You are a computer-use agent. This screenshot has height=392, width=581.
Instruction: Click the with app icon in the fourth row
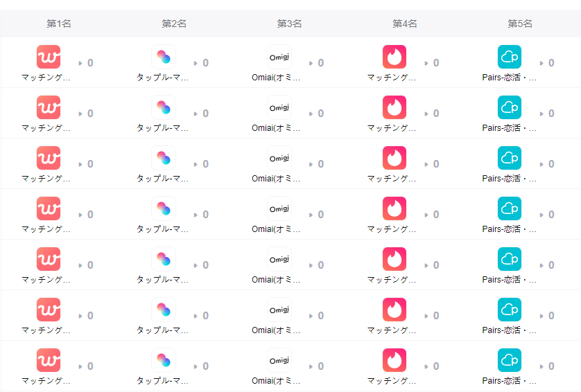click(x=49, y=208)
